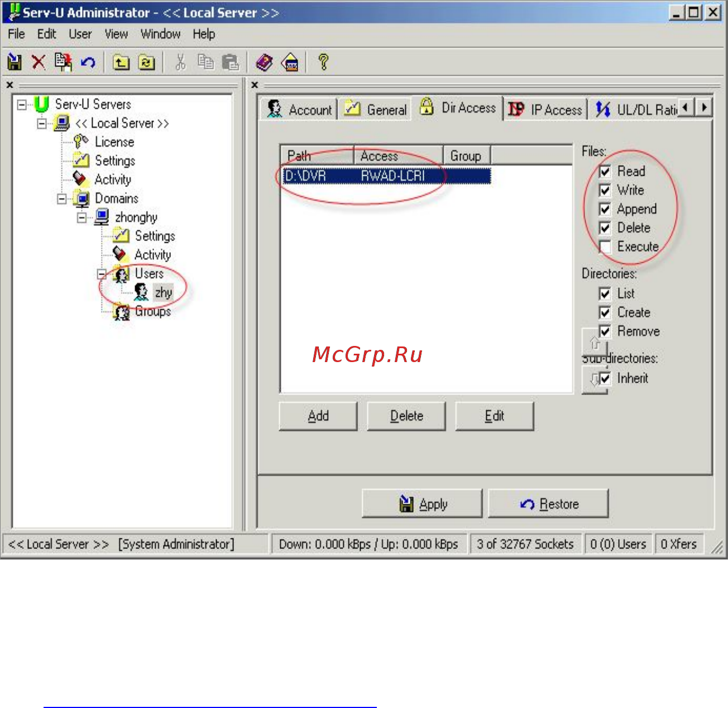Toggle the Delete file permission checkbox
The image size is (728, 708).
[605, 228]
